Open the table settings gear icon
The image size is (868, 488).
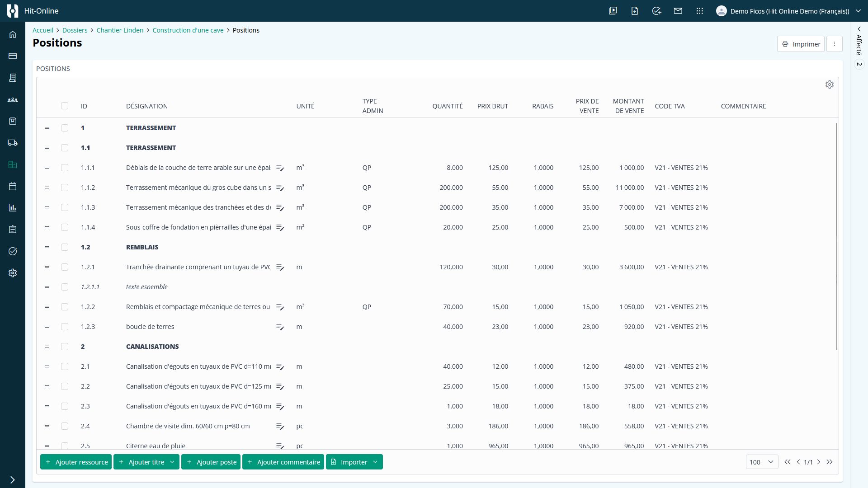pyautogui.click(x=830, y=84)
